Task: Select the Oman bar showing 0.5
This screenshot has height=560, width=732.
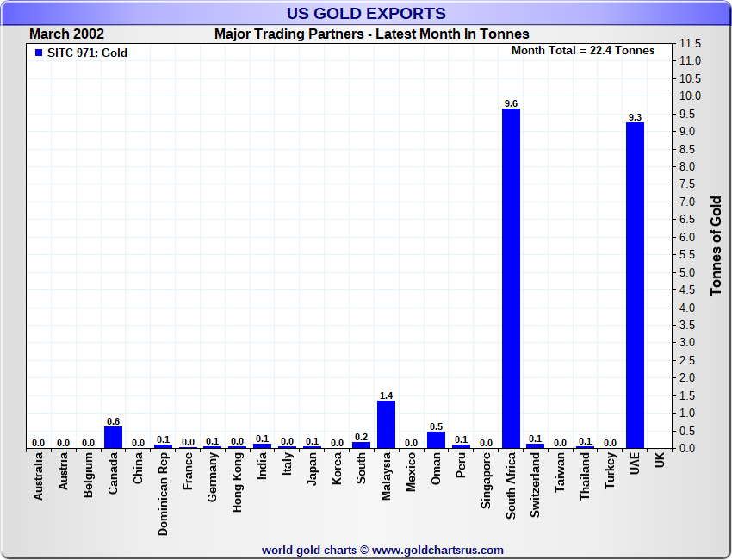Action: pyautogui.click(x=436, y=439)
